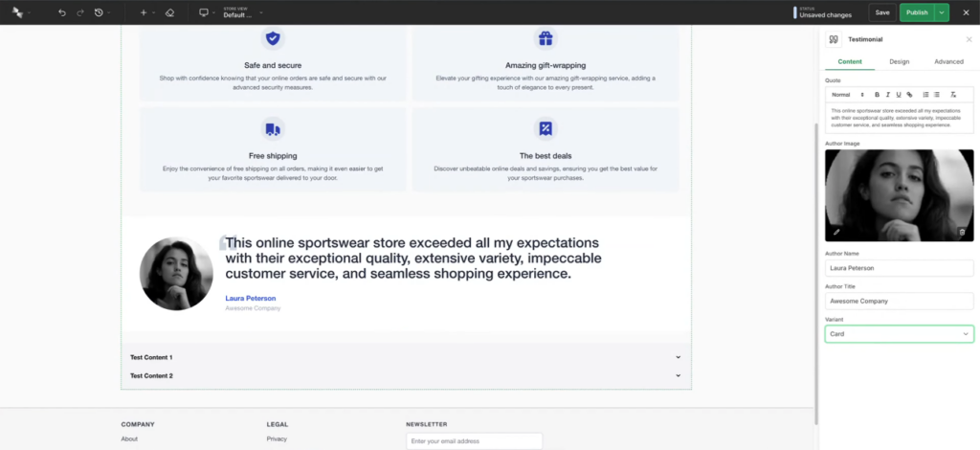Open the Variant dropdown showing Card
This screenshot has height=450, width=980.
(900, 334)
